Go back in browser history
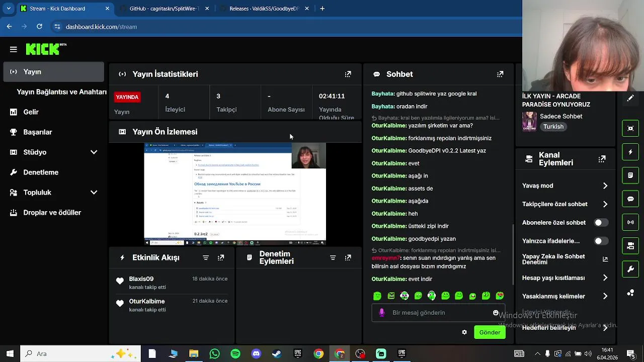 click(10, 27)
